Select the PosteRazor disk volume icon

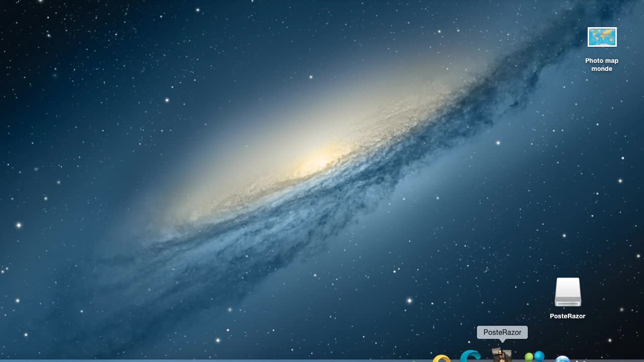tap(568, 292)
